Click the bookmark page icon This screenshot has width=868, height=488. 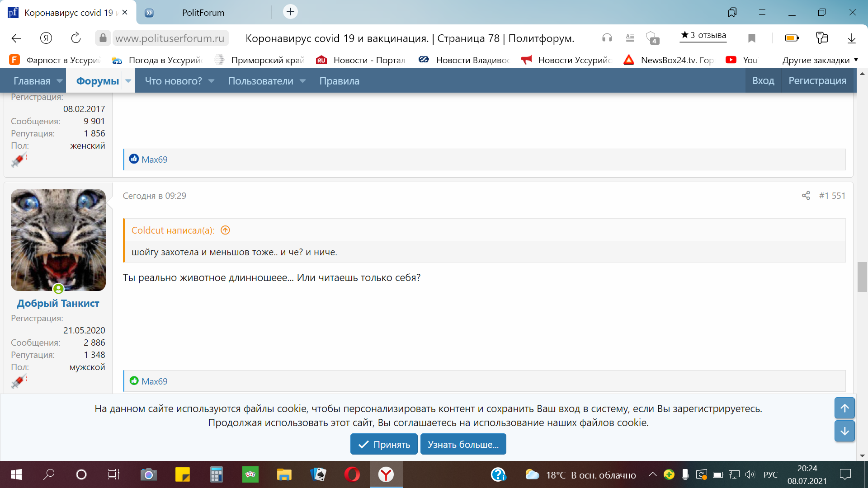pos(751,38)
